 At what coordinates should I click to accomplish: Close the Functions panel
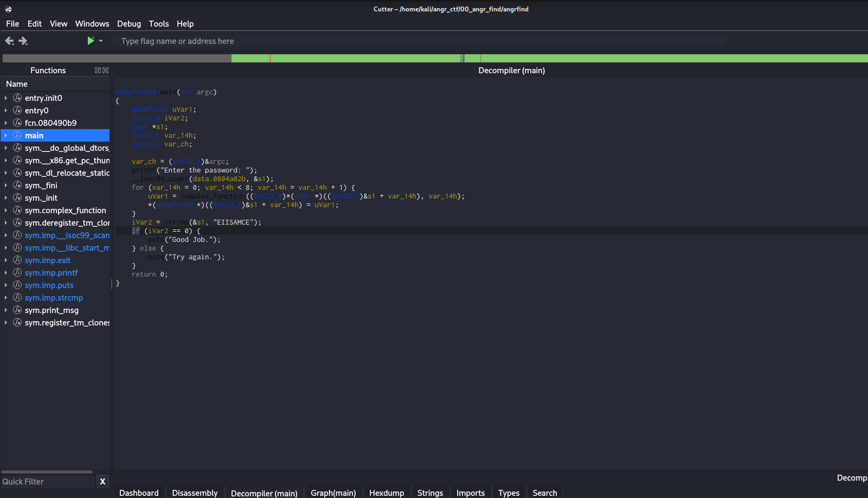click(x=106, y=71)
